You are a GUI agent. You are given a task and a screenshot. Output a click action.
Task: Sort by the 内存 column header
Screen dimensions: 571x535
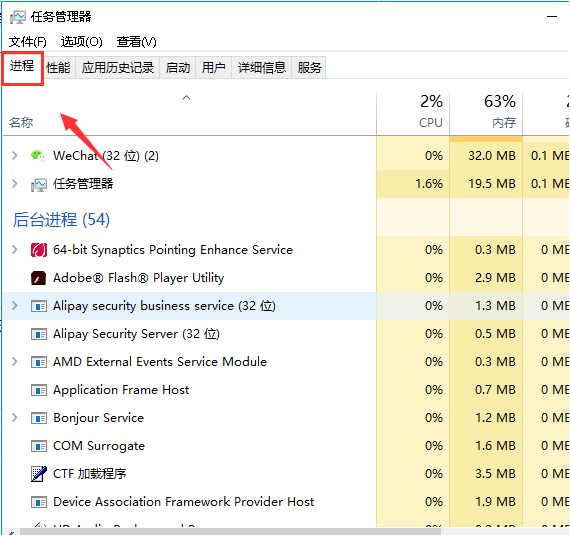coord(486,114)
